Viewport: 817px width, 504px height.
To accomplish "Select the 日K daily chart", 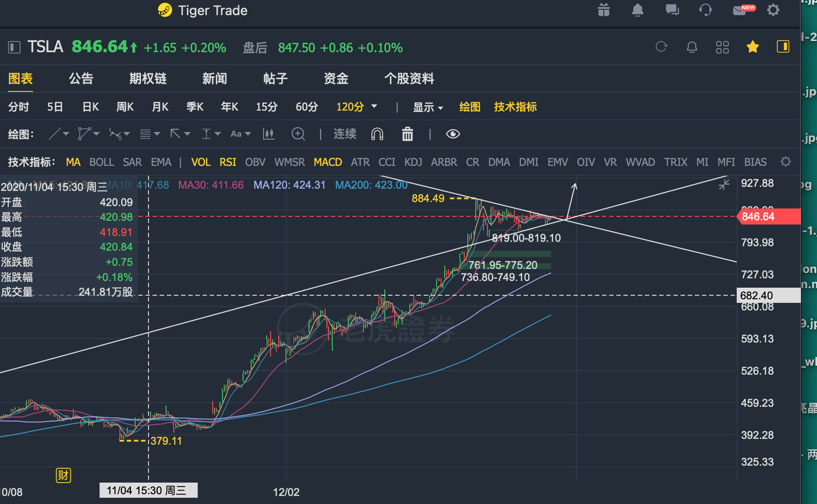I will (91, 107).
